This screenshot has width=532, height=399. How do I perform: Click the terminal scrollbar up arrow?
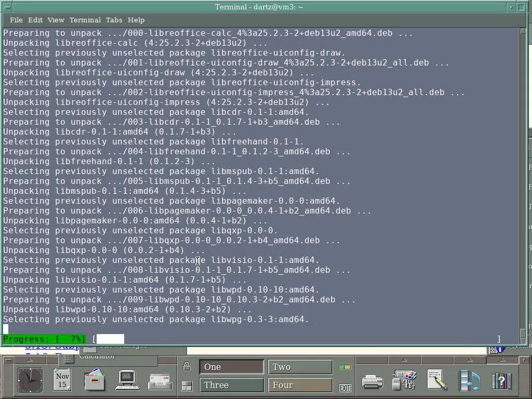523,31
